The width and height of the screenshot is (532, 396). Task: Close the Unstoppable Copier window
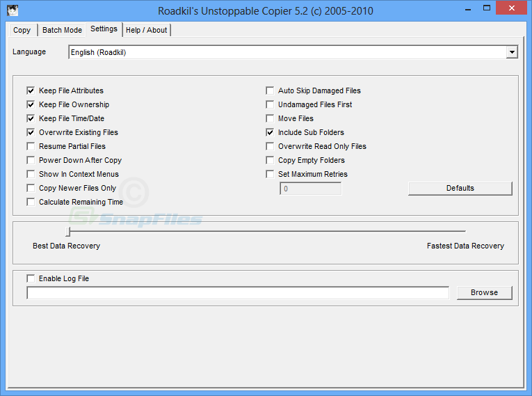[x=512, y=8]
